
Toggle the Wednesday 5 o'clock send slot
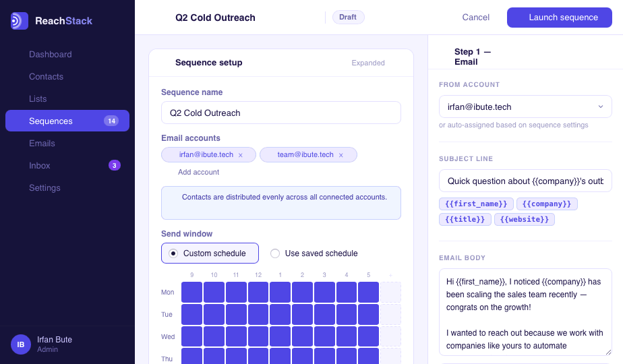[368, 336]
